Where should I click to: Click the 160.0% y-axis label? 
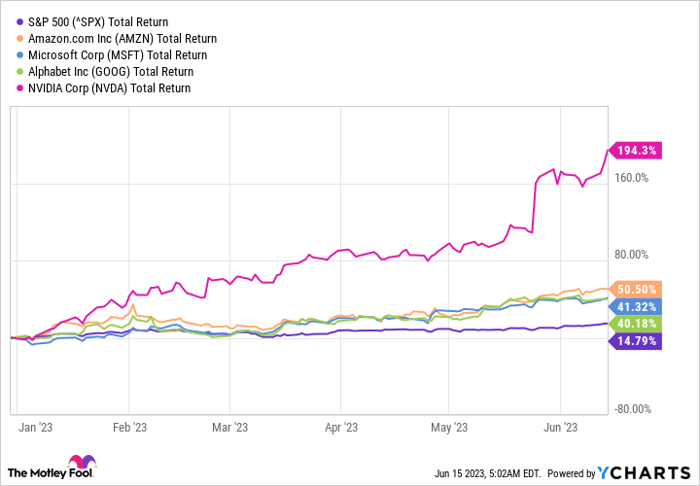tap(631, 178)
